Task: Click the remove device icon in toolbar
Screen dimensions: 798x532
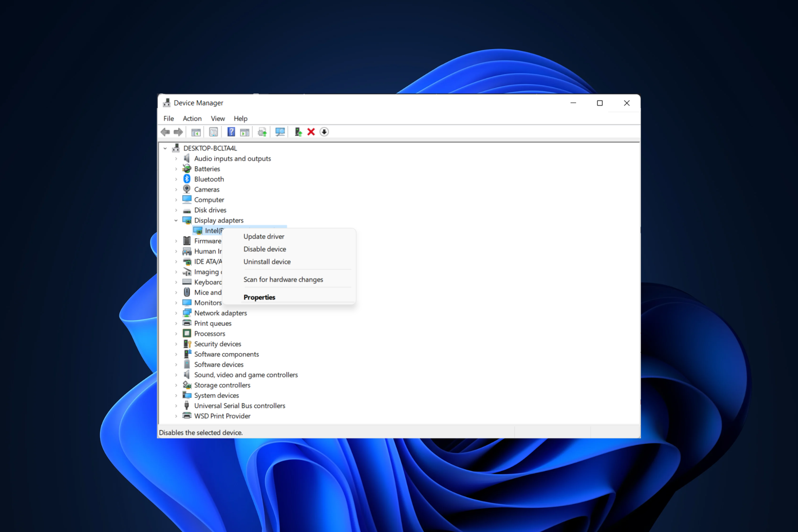Action: click(310, 132)
